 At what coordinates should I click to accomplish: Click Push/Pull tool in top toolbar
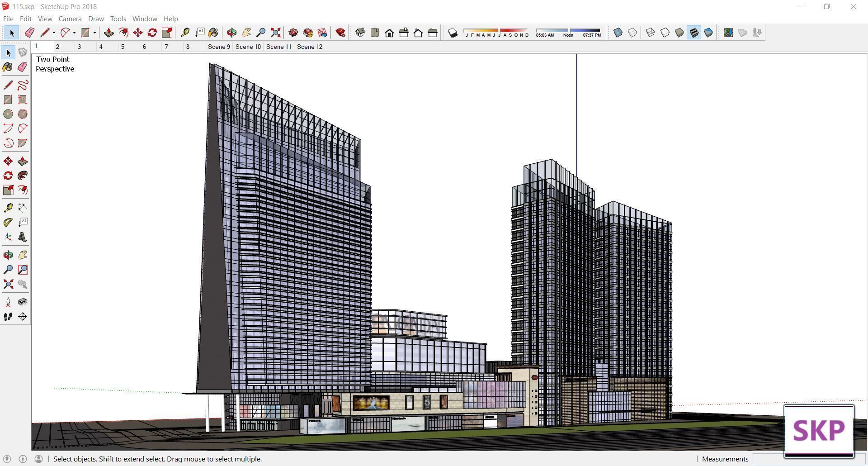108,33
